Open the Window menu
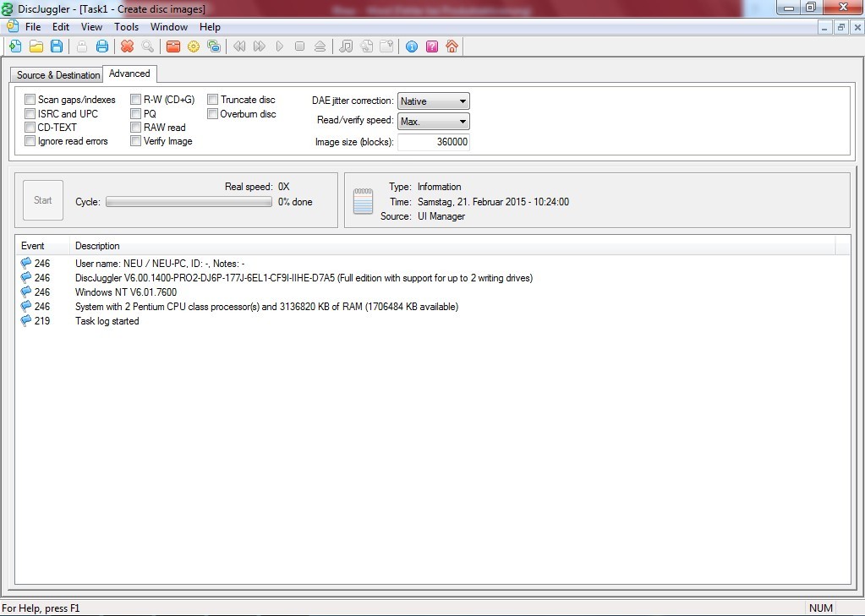The height and width of the screenshot is (616, 865). (x=169, y=26)
